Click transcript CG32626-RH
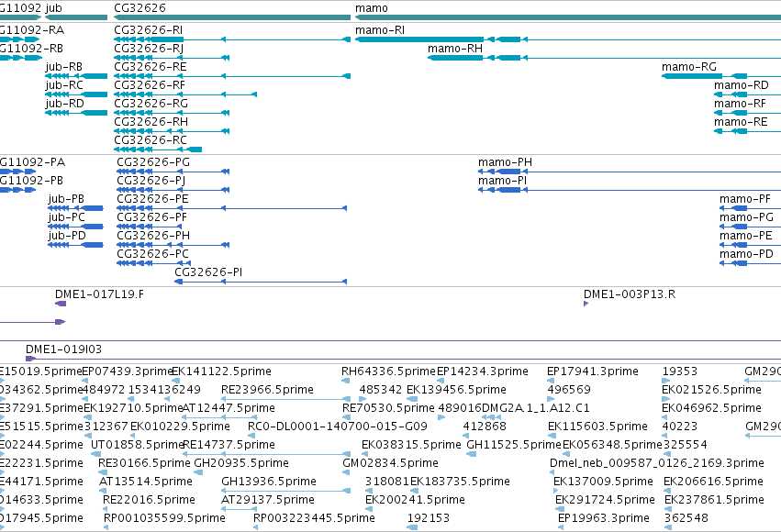781x532 pixels. pos(151,122)
